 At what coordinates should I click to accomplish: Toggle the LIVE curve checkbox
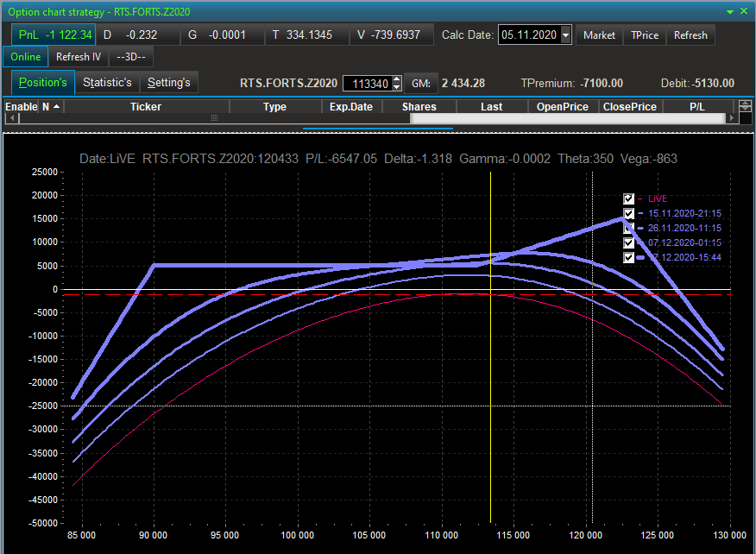coord(629,198)
